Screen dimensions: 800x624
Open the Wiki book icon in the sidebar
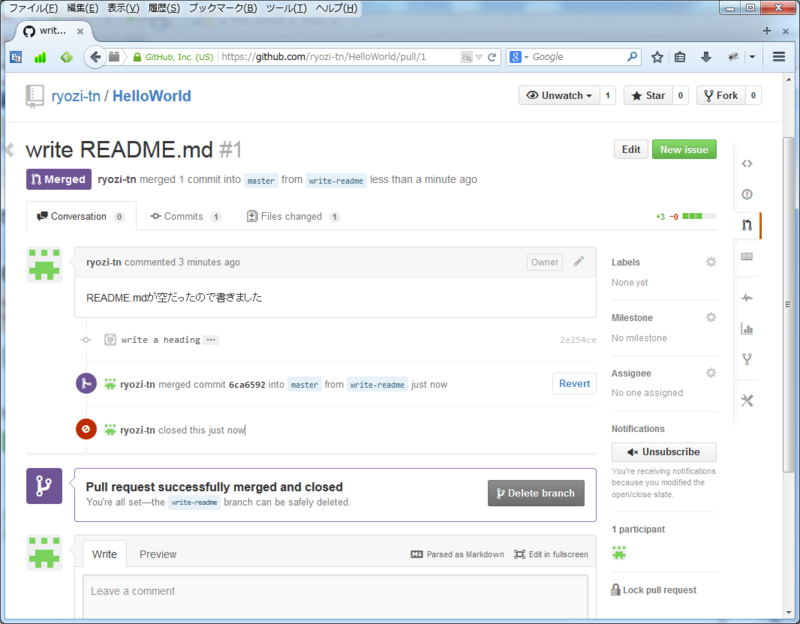click(x=747, y=256)
